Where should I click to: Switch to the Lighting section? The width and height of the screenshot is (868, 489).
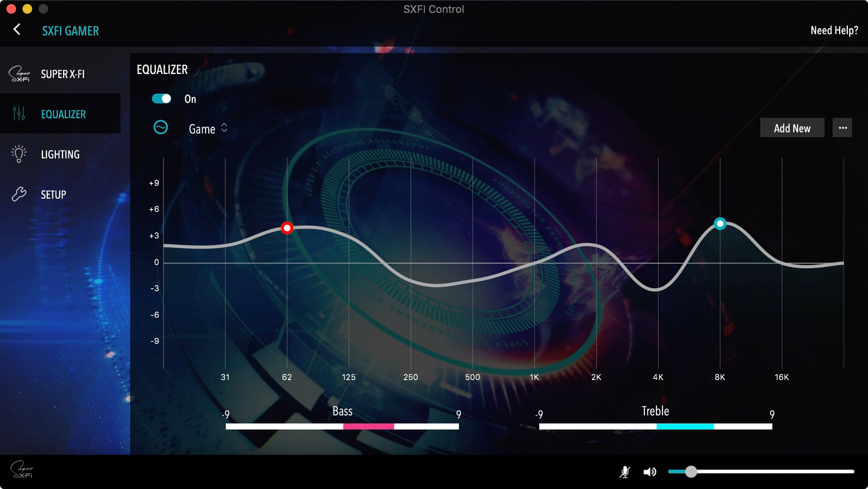pyautogui.click(x=60, y=154)
